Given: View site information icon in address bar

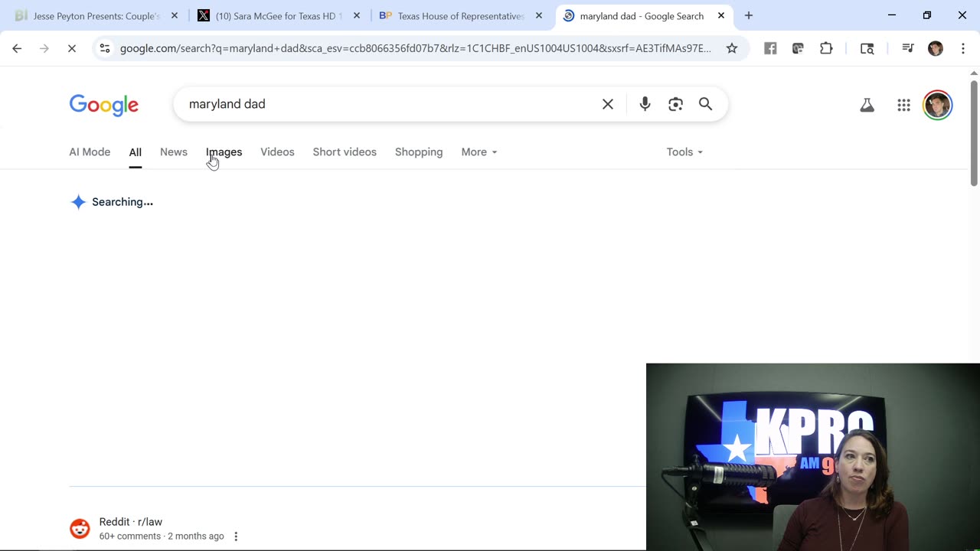Looking at the screenshot, I should [x=105, y=48].
